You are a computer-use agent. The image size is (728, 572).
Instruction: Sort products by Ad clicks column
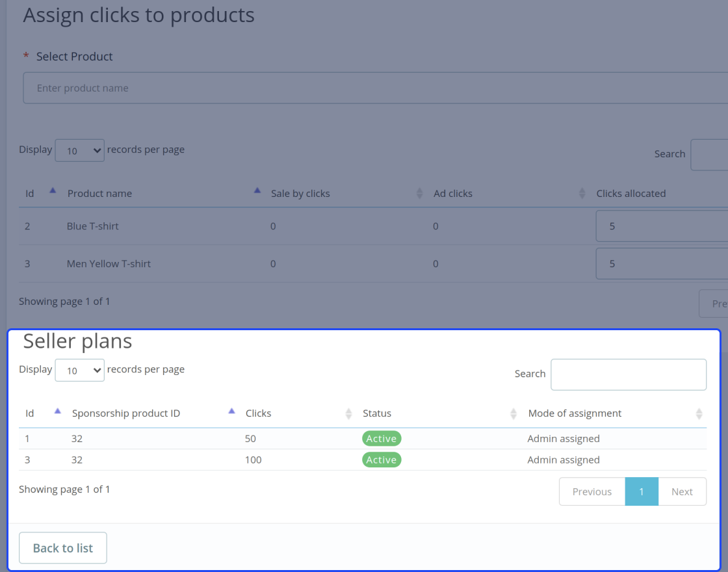click(509, 193)
